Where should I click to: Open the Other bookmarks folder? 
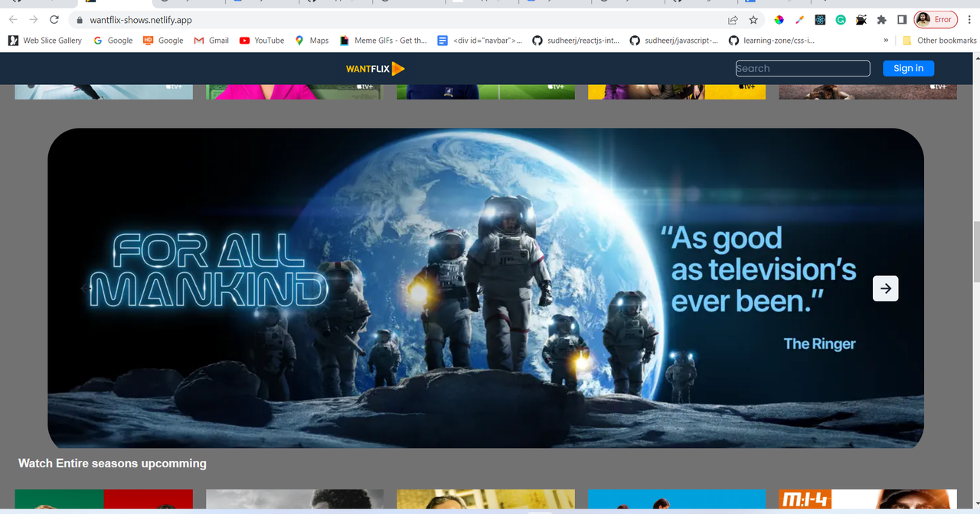tap(939, 41)
